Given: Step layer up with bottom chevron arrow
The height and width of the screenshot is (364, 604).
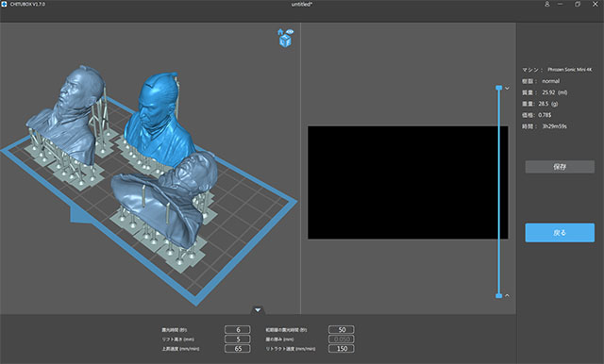Looking at the screenshot, I should [x=508, y=295].
